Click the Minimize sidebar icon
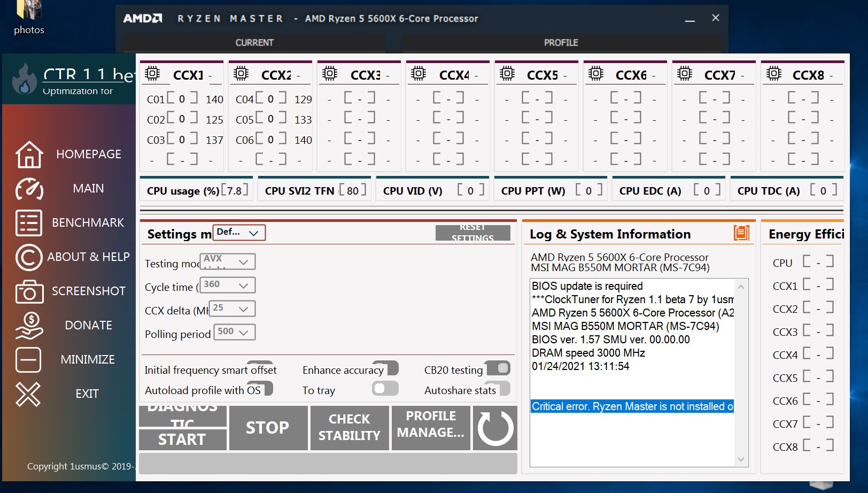 pos(28,360)
